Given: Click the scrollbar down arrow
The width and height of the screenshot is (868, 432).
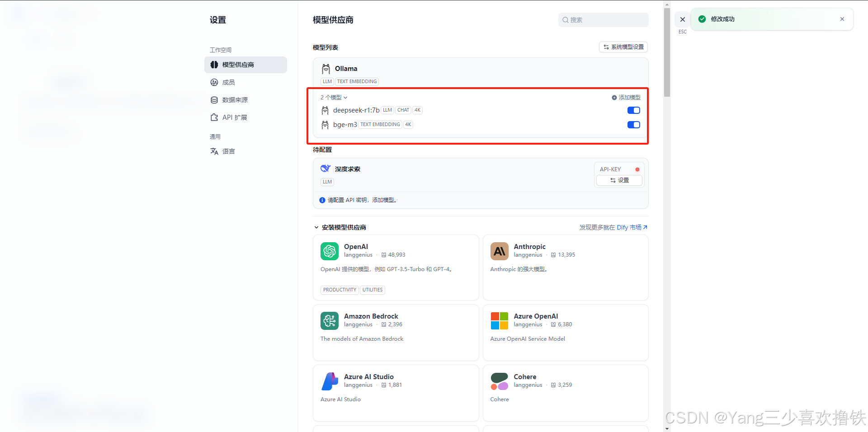Looking at the screenshot, I should coord(667,428).
